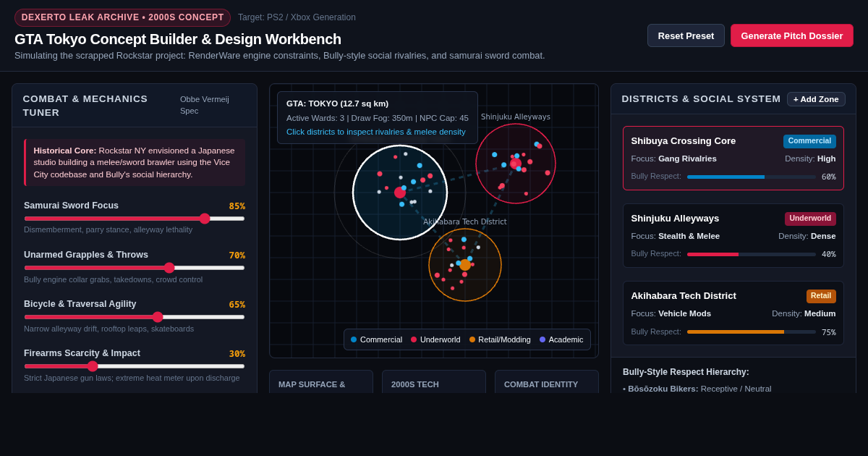Click the orange center node in Akihabara
The width and height of the screenshot is (868, 456).
coord(465,265)
